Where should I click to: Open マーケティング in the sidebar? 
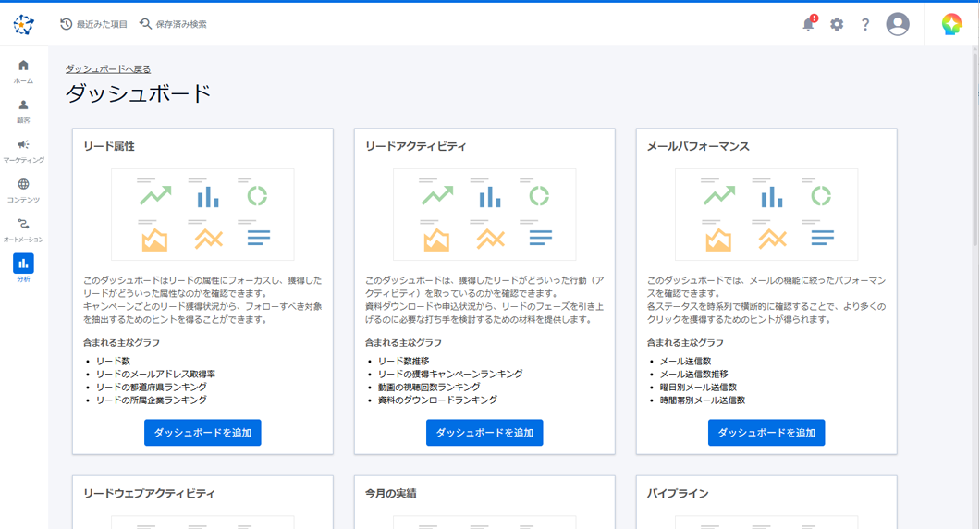click(24, 152)
